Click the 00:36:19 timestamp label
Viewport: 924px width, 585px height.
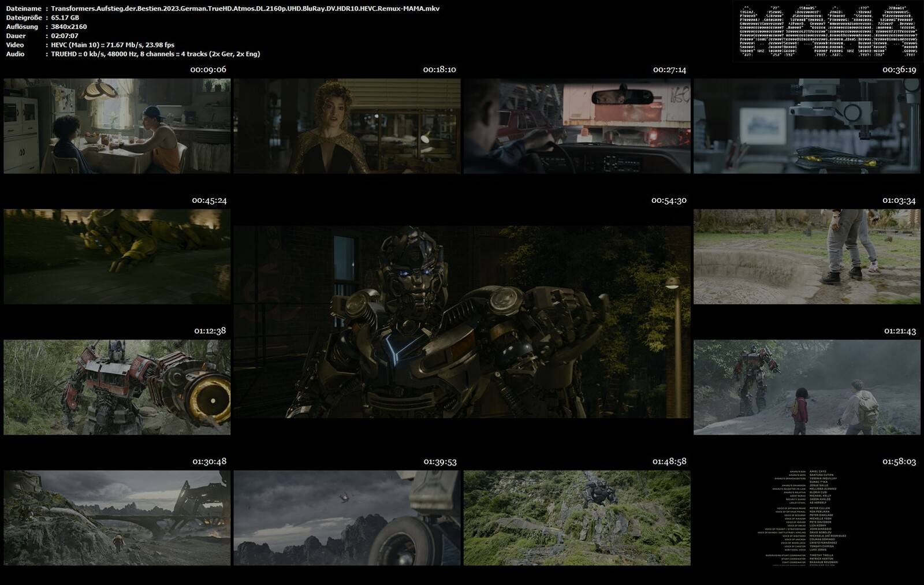[x=899, y=69]
